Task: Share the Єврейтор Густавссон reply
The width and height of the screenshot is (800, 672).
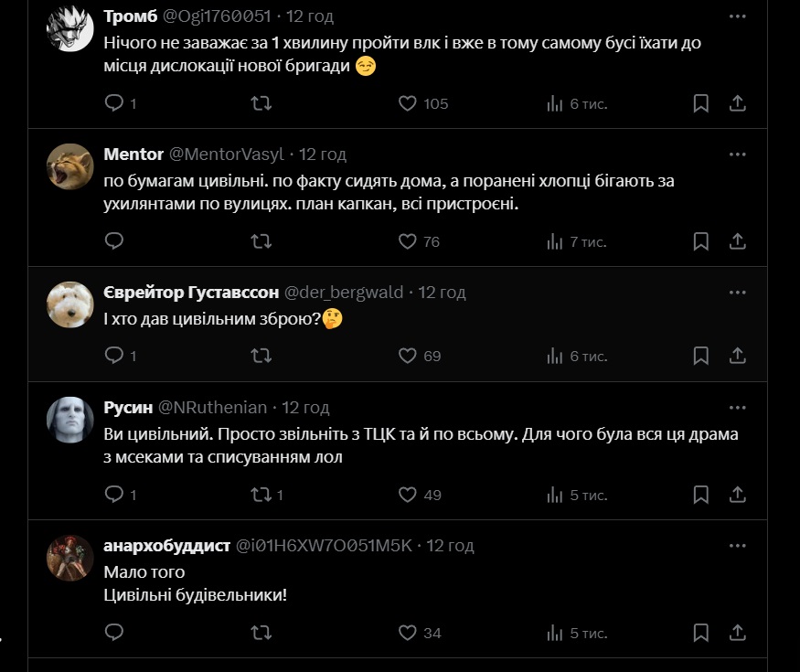Action: [738, 356]
